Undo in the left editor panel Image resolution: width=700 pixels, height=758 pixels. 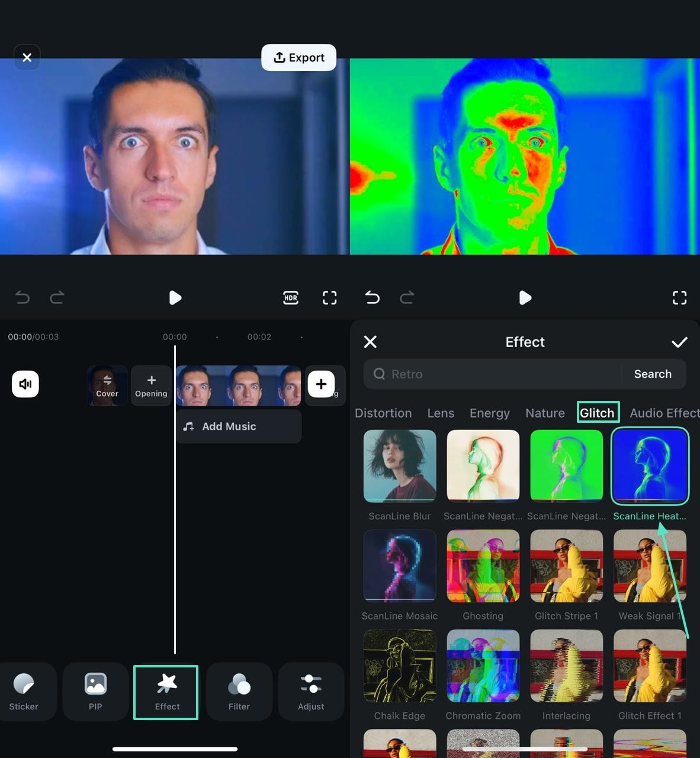point(23,297)
